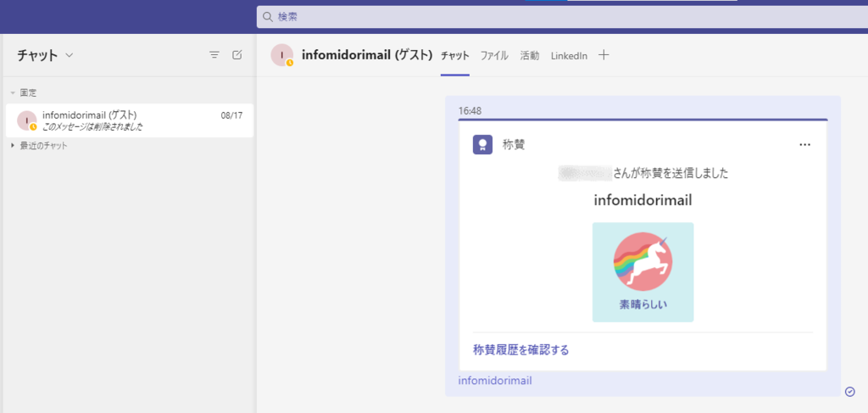868x413 pixels.
Task: Add a tab with plus icon
Action: (x=604, y=55)
